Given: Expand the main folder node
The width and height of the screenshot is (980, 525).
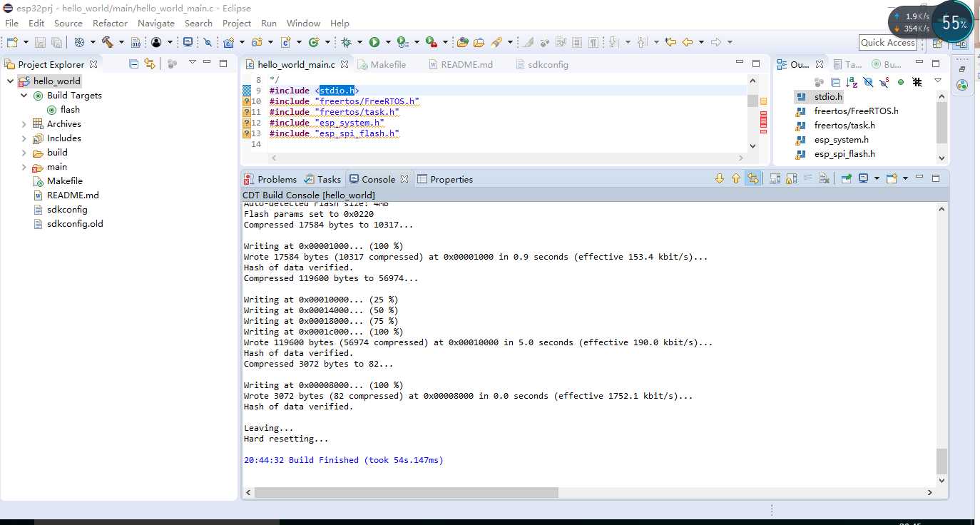Looking at the screenshot, I should pyautogui.click(x=24, y=166).
